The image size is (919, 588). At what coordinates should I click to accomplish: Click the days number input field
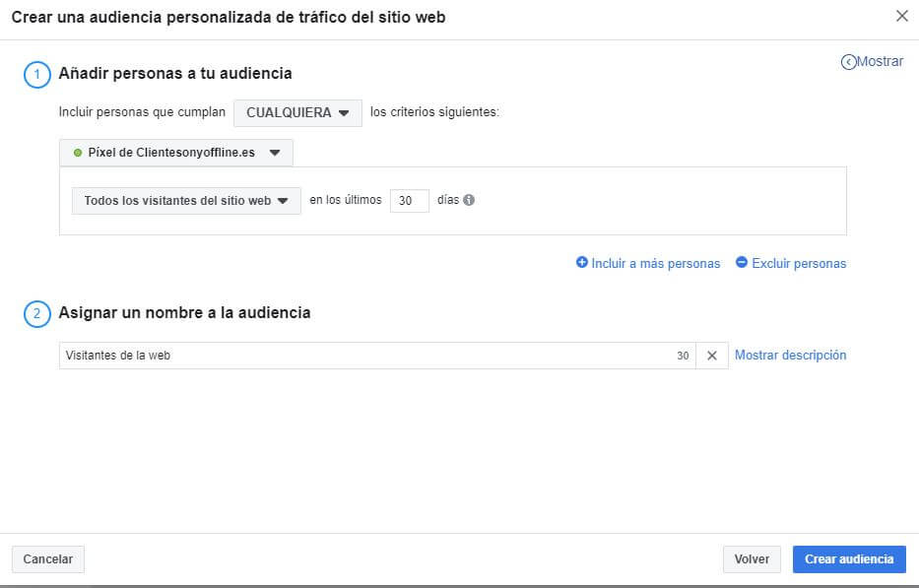pos(409,201)
